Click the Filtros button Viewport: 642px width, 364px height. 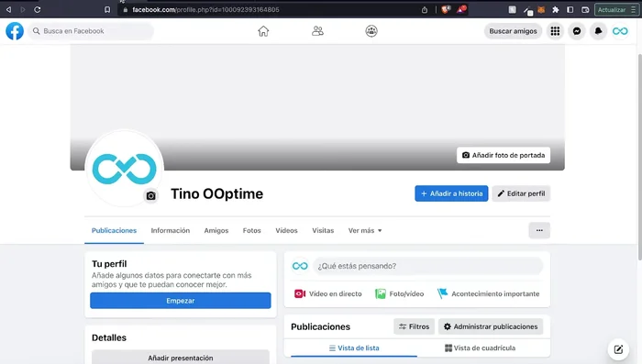[414, 326]
